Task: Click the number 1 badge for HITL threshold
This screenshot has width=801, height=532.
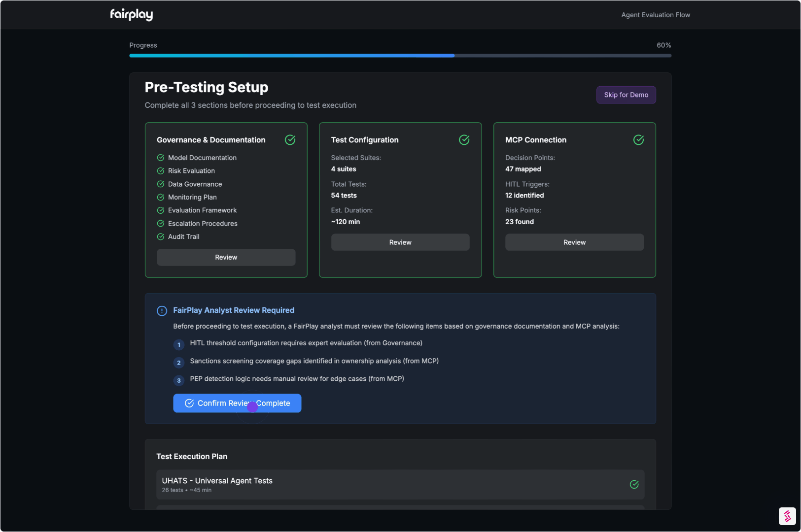Action: point(179,345)
